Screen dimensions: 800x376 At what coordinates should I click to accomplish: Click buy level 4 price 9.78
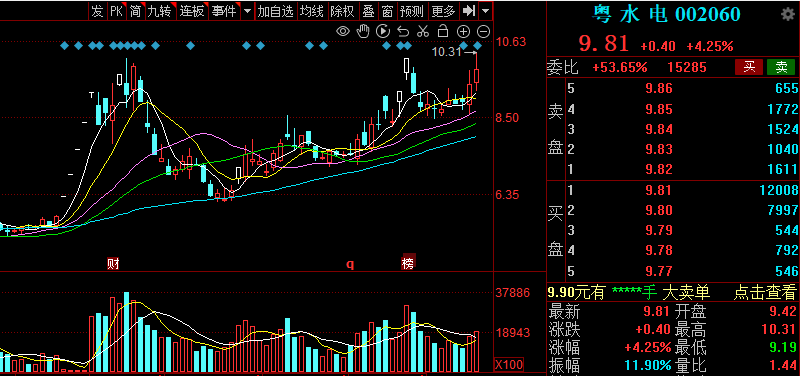click(659, 250)
